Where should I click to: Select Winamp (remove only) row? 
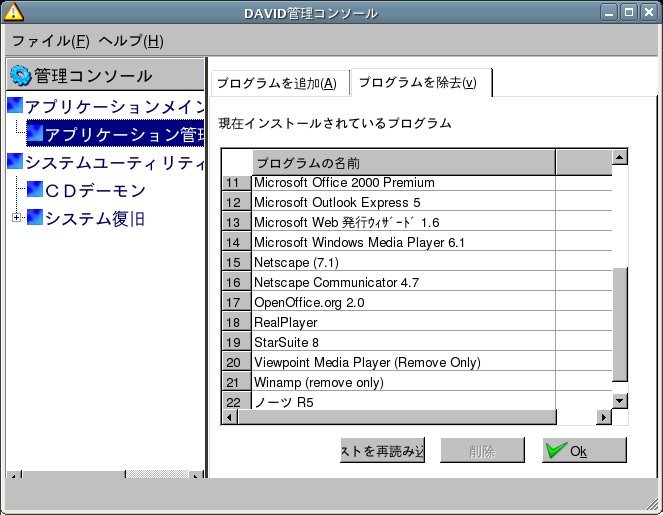click(404, 383)
